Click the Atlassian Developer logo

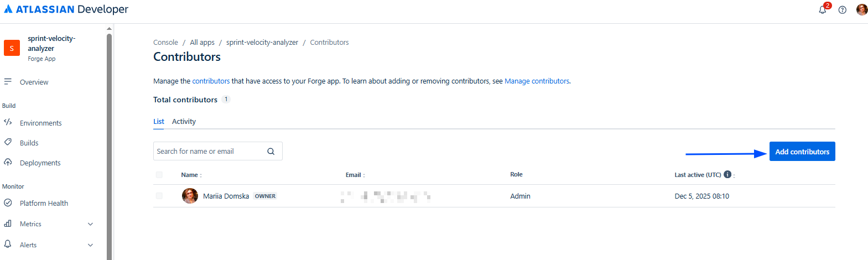pyautogui.click(x=66, y=9)
